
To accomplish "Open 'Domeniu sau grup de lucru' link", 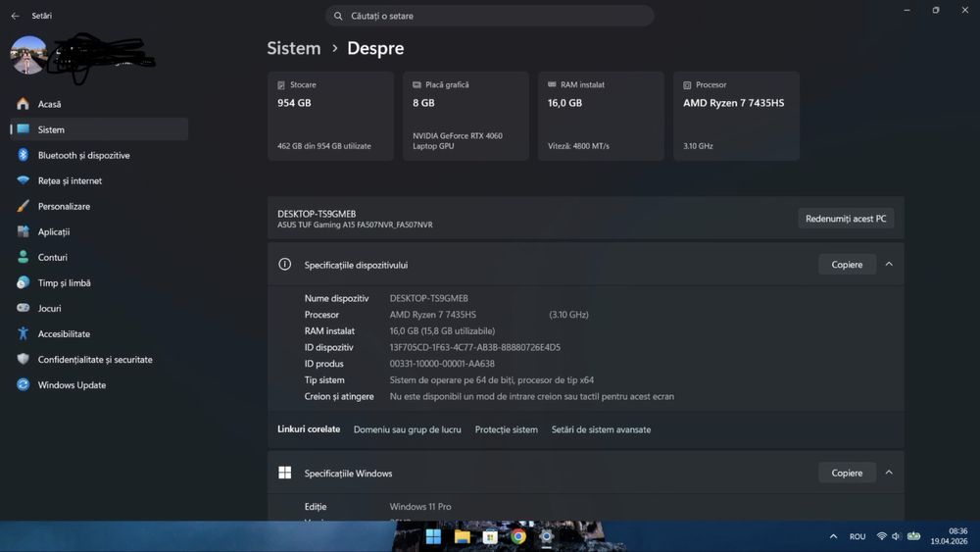I will [x=408, y=429].
